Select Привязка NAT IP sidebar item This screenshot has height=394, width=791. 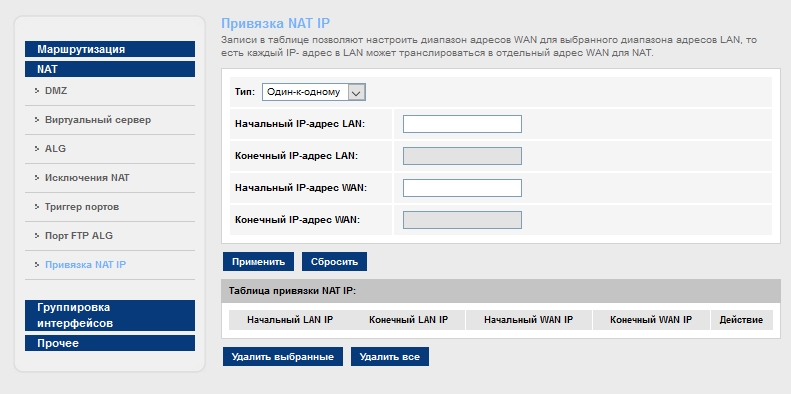tap(85, 265)
